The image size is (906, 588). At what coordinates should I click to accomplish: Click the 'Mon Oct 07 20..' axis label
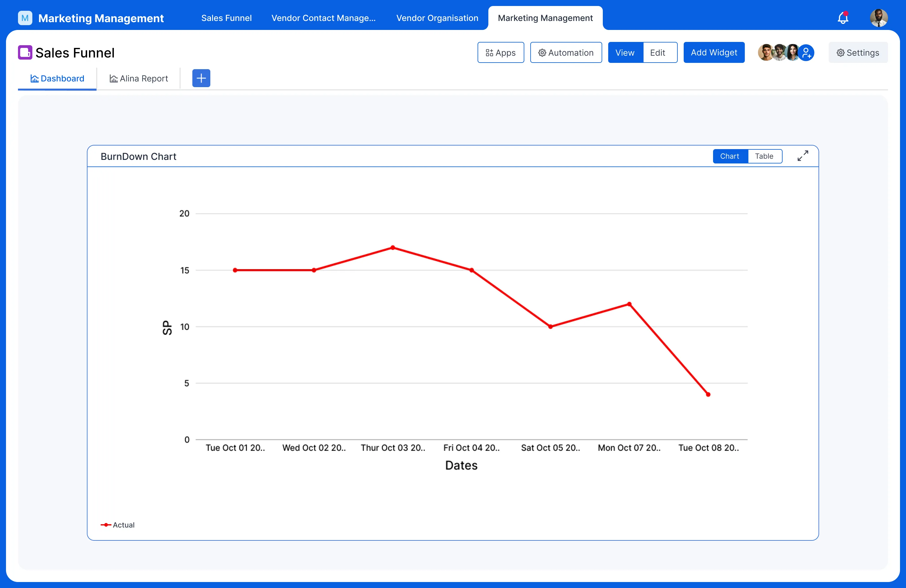coord(629,448)
